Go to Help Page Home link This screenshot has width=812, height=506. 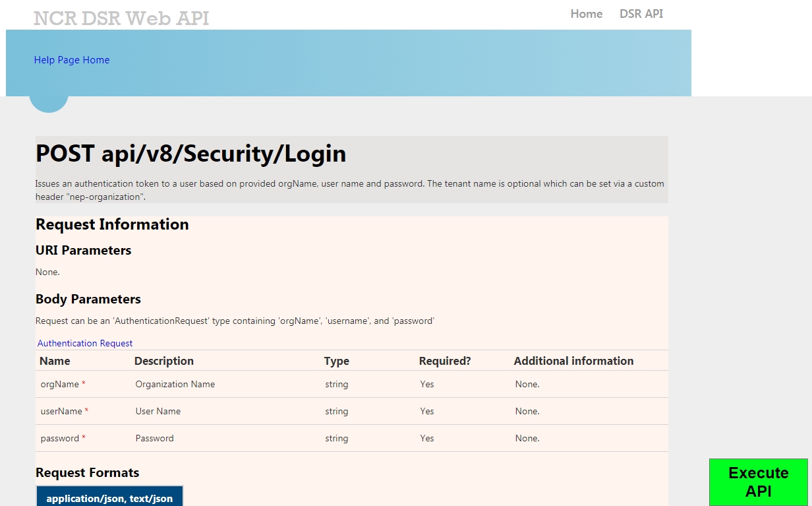point(72,60)
